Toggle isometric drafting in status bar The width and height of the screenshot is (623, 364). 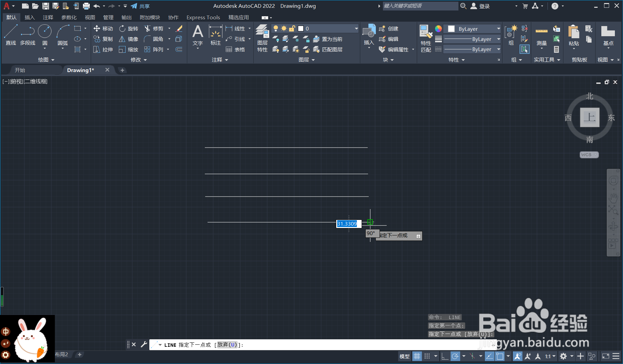pos(473,356)
